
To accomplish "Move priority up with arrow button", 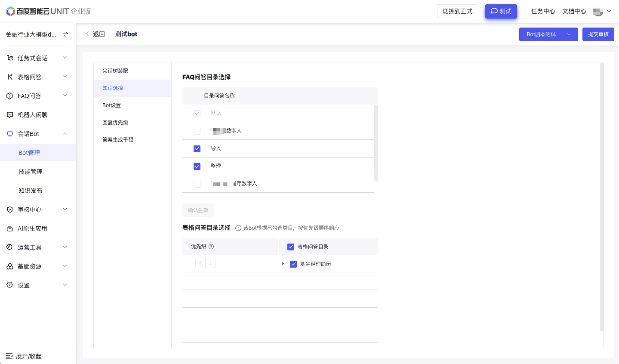I will click(200, 263).
